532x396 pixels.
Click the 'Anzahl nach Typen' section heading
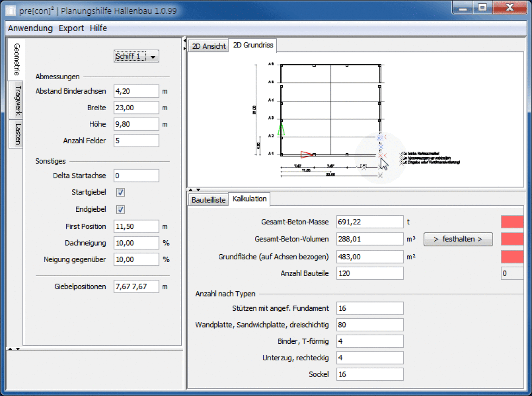(x=225, y=294)
